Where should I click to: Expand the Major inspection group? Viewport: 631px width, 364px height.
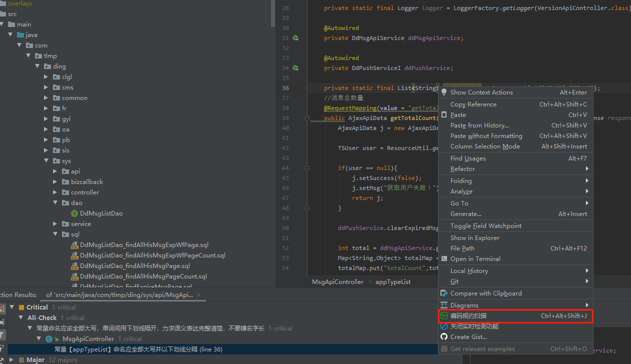(11, 359)
